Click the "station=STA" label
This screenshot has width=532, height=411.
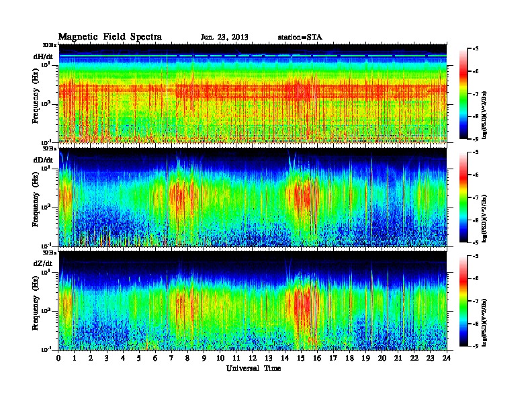tap(300, 38)
